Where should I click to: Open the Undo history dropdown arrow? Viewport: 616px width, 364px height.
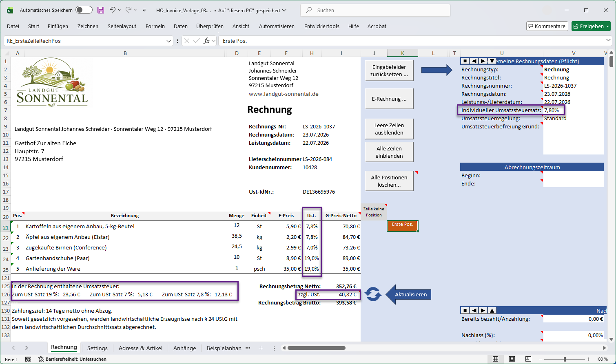(x=120, y=10)
